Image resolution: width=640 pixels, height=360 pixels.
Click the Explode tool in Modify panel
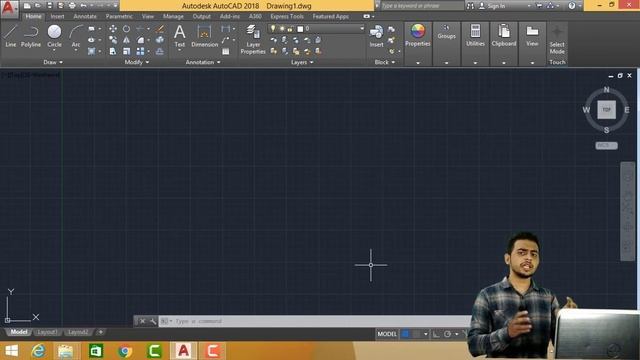[x=160, y=40]
